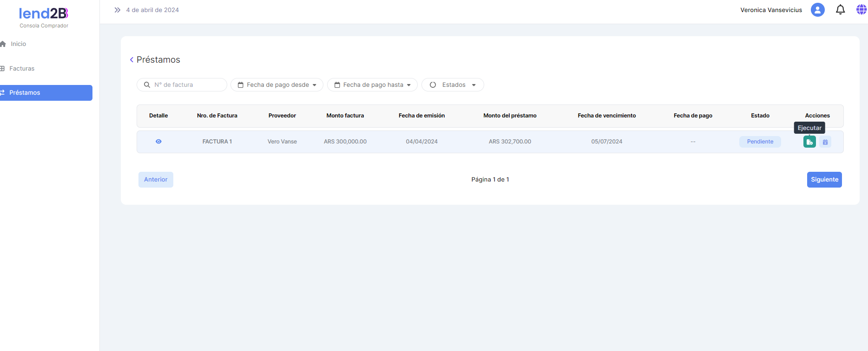Expand the Fecha de pago desde picker
This screenshot has width=868, height=351.
pyautogui.click(x=277, y=85)
